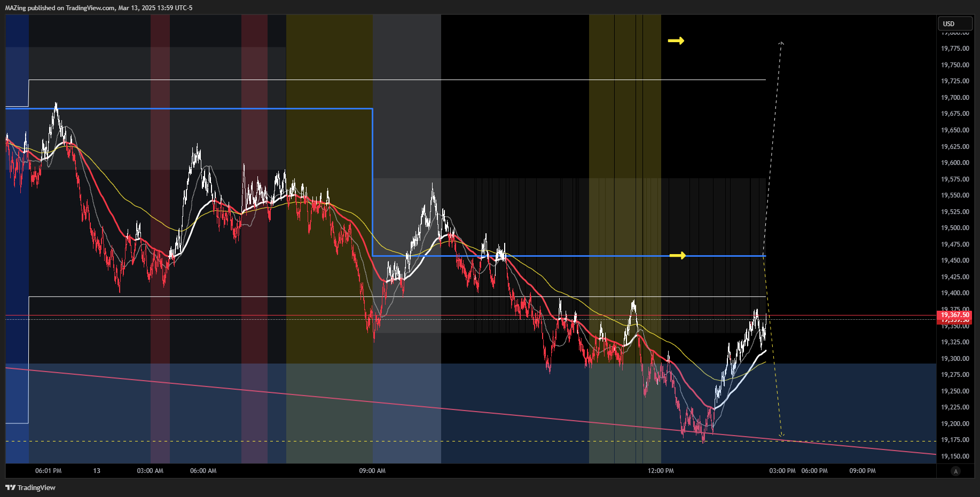
Task: Click the 19,525.00 price axis label
Action: [x=955, y=212]
